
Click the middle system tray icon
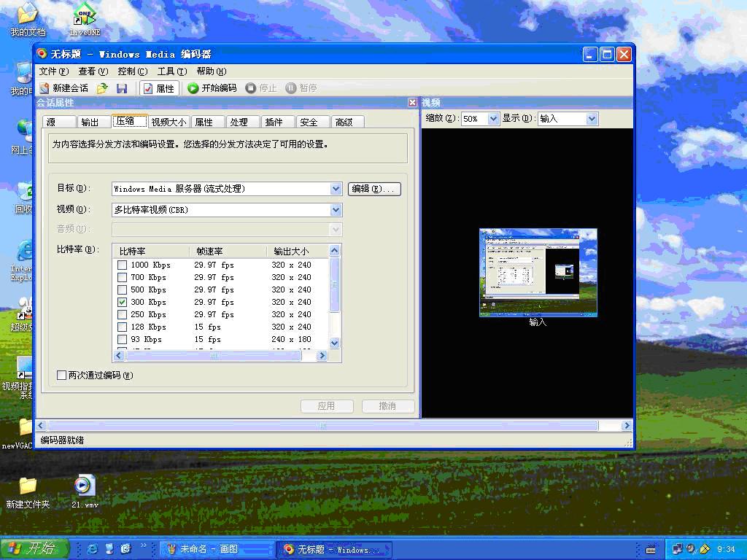[692, 549]
